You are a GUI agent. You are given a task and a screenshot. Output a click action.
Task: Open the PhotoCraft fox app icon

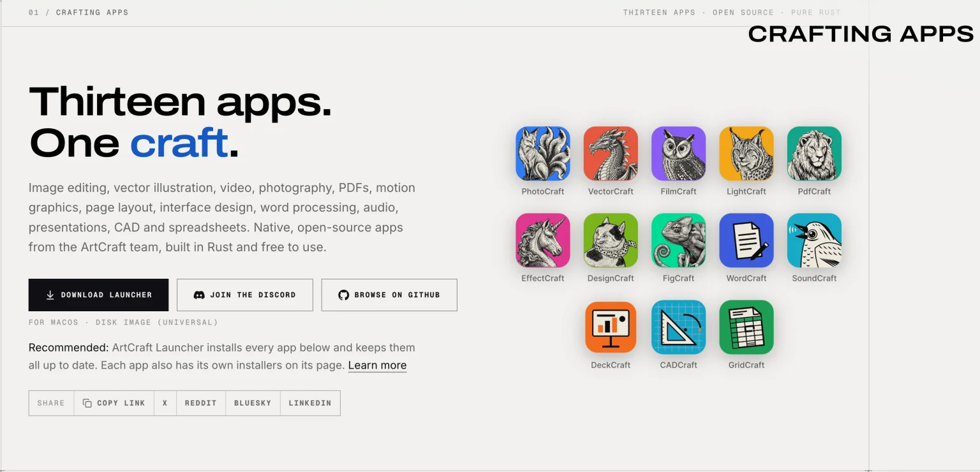coord(543,154)
